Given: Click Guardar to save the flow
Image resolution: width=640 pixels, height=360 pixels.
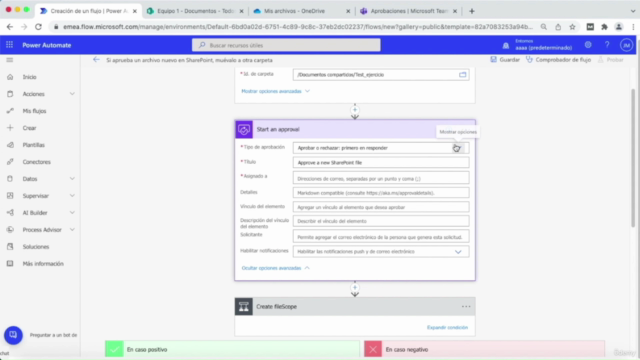Looking at the screenshot, I should (505, 60).
